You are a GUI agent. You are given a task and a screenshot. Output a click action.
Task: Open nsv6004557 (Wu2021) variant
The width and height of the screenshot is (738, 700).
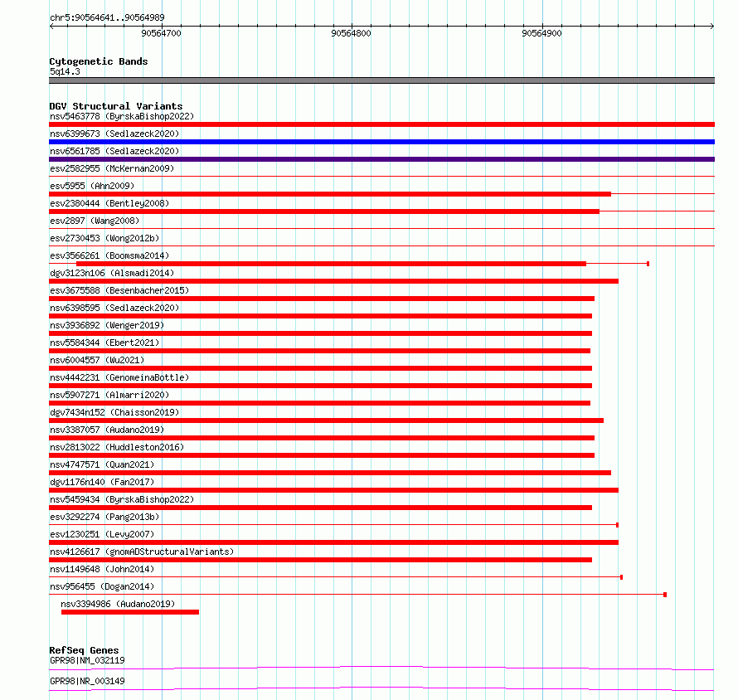[97, 360]
